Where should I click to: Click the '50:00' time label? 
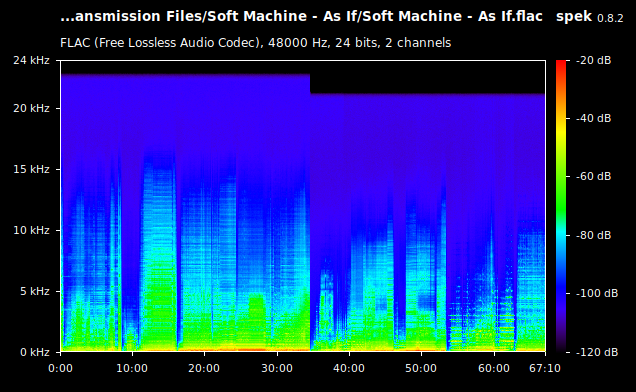(421, 368)
